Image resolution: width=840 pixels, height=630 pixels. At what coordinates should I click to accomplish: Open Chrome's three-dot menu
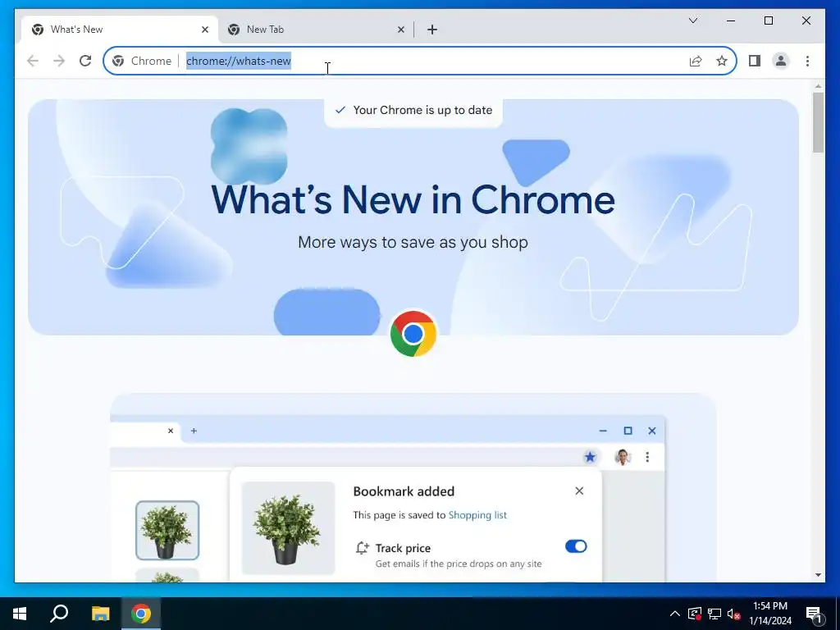point(807,61)
